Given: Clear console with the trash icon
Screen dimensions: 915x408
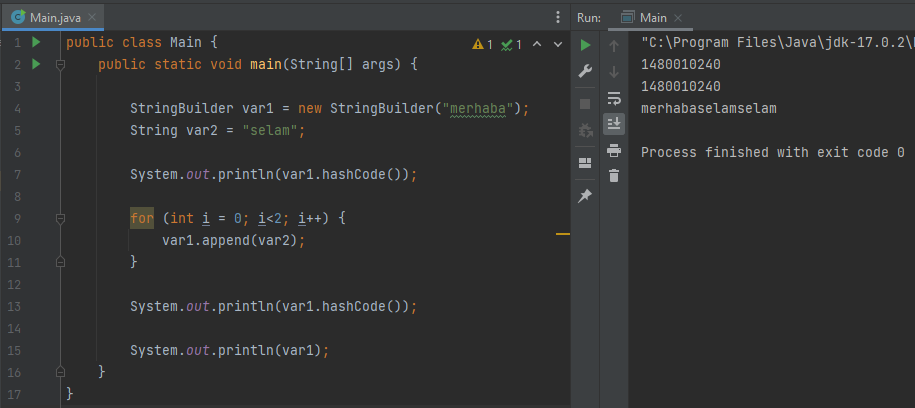Looking at the screenshot, I should pyautogui.click(x=614, y=176).
